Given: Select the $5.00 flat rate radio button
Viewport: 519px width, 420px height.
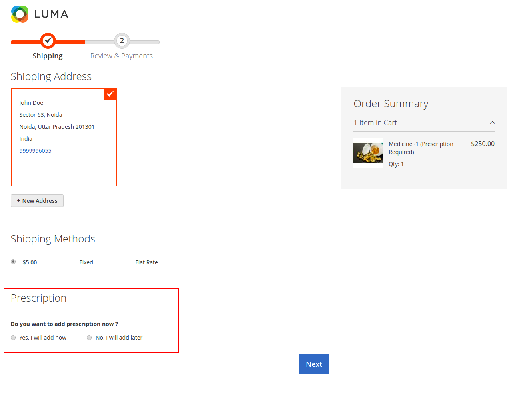Looking at the screenshot, I should click(x=13, y=262).
